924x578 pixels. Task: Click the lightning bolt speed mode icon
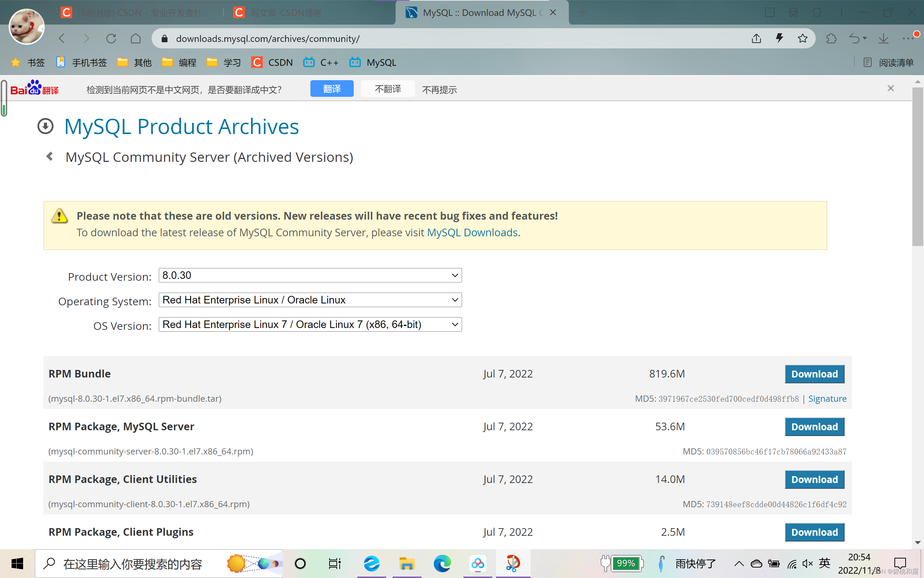pyautogui.click(x=779, y=39)
